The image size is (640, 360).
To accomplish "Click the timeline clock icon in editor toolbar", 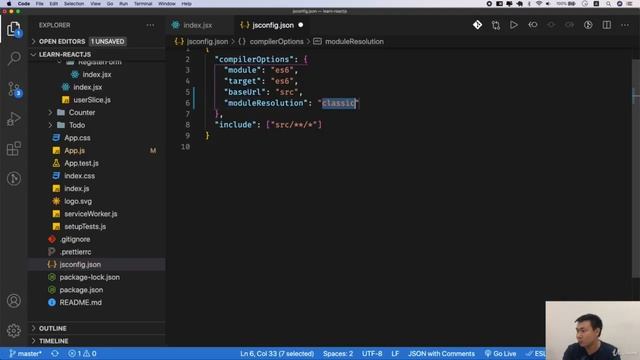I will click(x=588, y=25).
